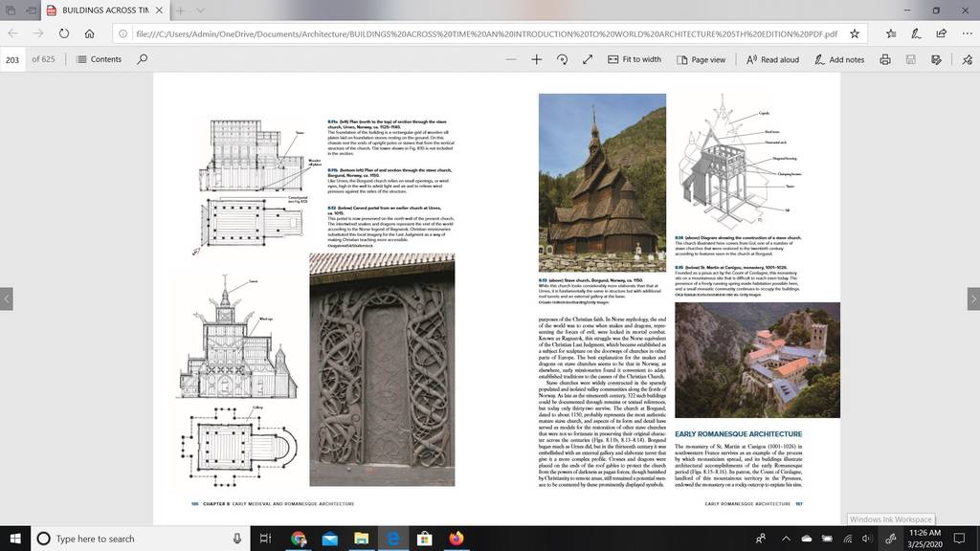The width and height of the screenshot is (980, 551).
Task: Click the Type here to search box
Action: [x=141, y=539]
